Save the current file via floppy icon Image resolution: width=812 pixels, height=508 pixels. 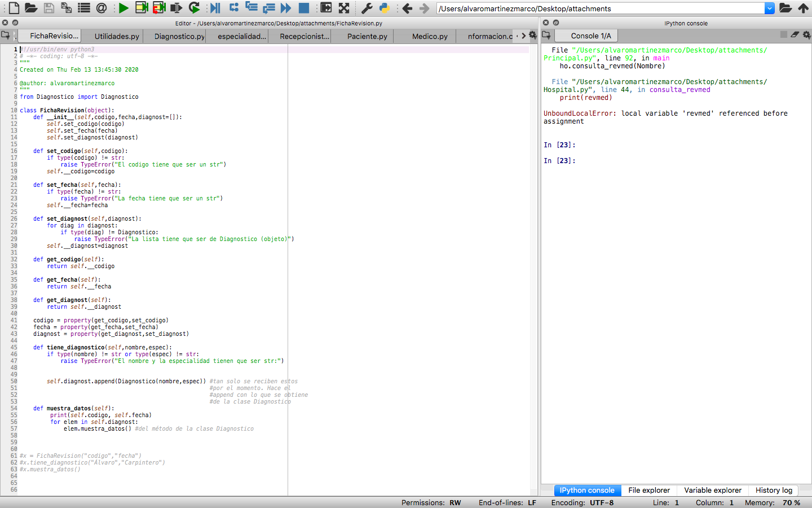pyautogui.click(x=49, y=8)
